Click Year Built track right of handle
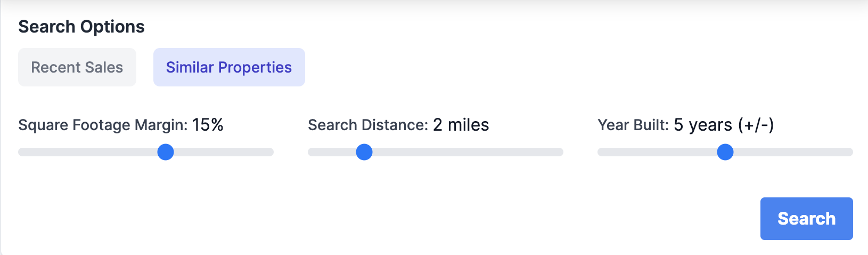Image resolution: width=868 pixels, height=255 pixels. click(x=793, y=152)
